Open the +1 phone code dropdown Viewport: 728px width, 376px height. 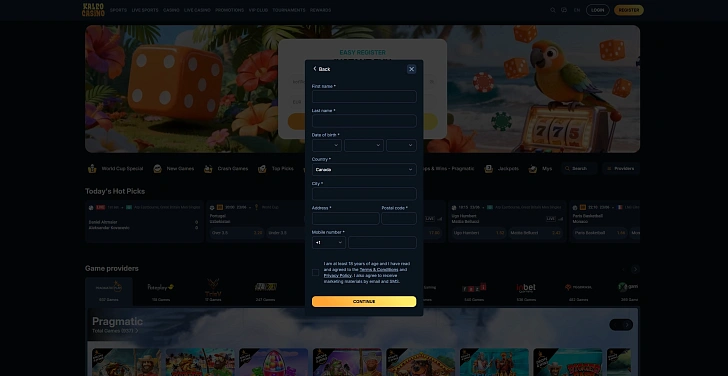329,242
